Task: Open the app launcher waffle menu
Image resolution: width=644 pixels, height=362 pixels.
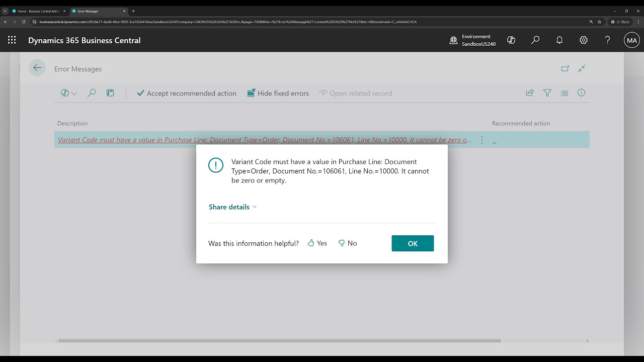Action: tap(12, 40)
